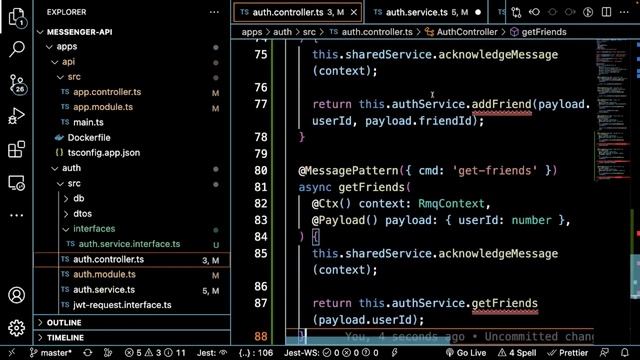Click the getFriends breadcrumb

tap(544, 32)
